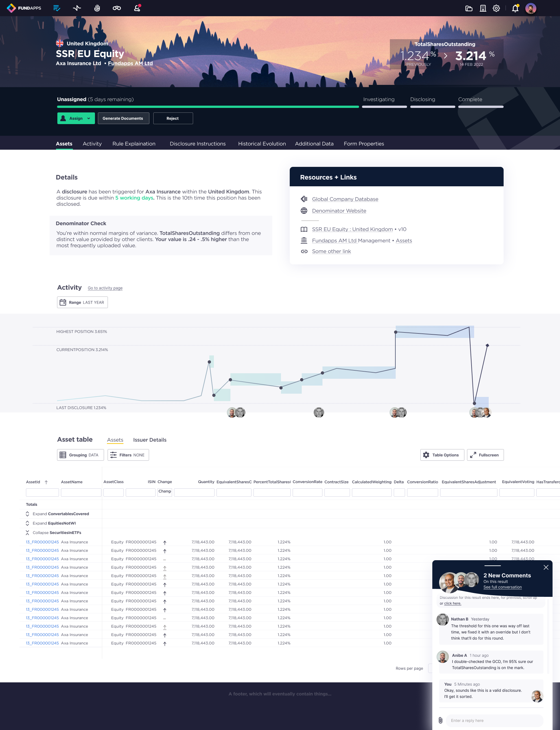Open the user profile avatar menu

pyautogui.click(x=531, y=8)
